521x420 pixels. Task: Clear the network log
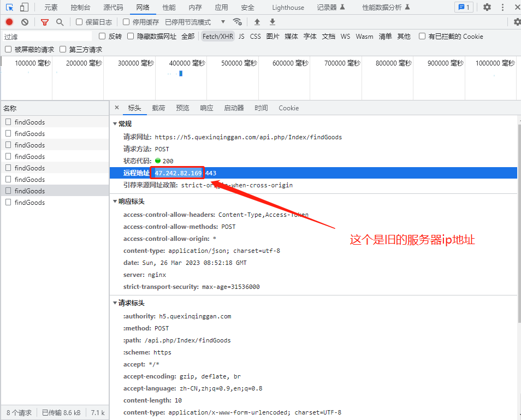[x=25, y=22]
